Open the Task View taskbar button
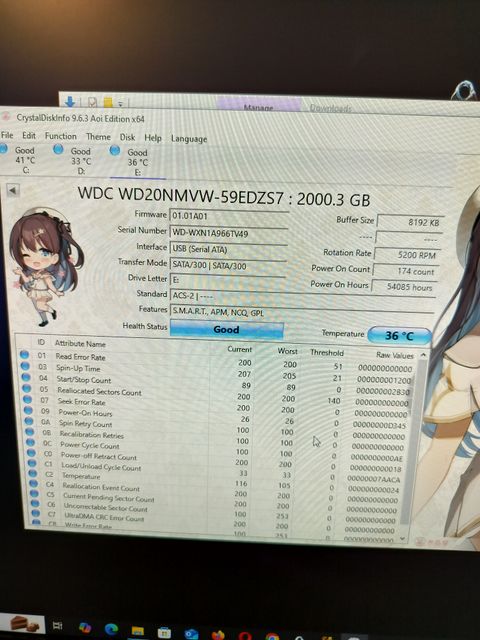 pos(58,625)
